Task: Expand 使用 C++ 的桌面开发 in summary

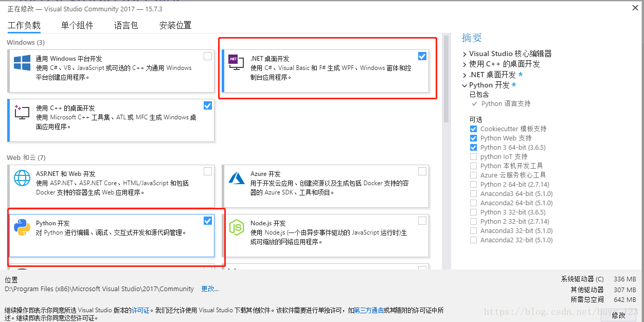Action: pos(464,64)
